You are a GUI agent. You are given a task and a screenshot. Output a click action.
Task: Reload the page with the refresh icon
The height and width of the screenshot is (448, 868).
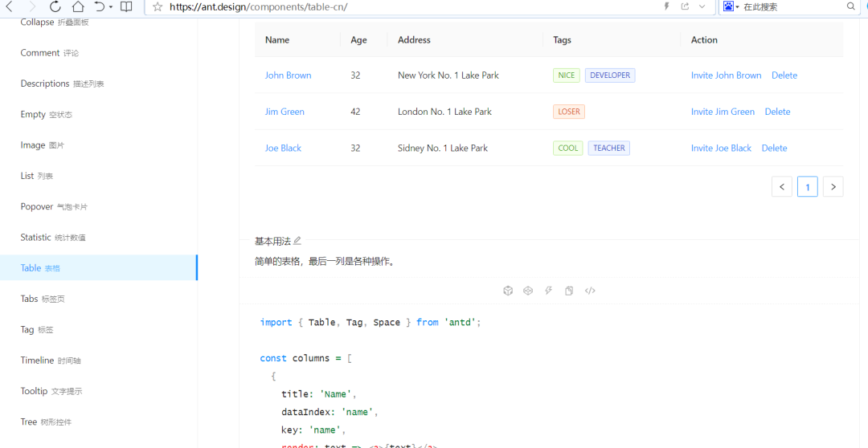55,6
